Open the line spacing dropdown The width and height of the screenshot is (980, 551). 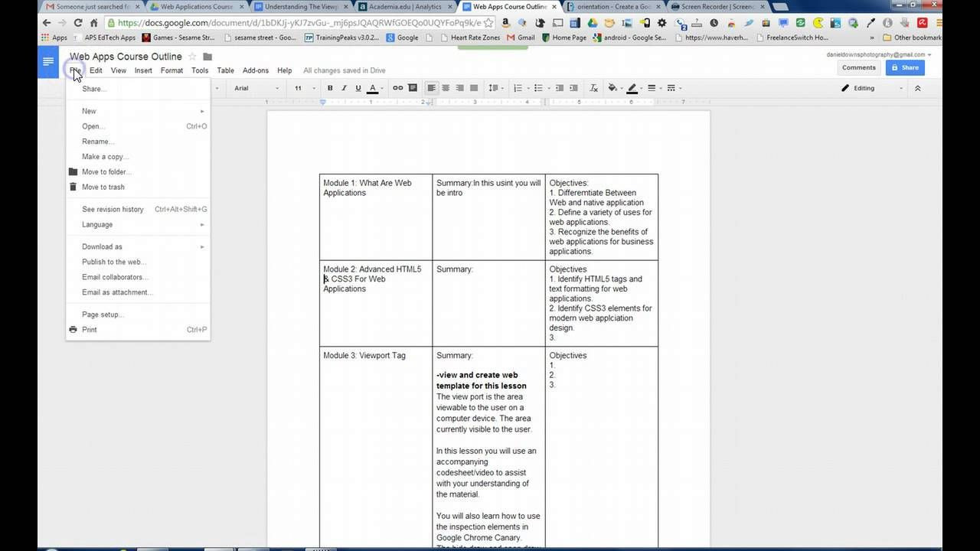click(x=495, y=88)
